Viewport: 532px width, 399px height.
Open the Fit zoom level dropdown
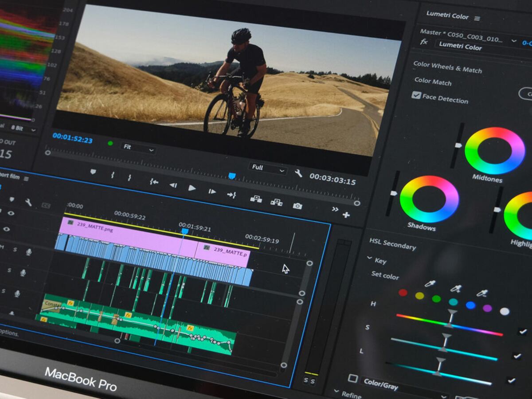139,148
